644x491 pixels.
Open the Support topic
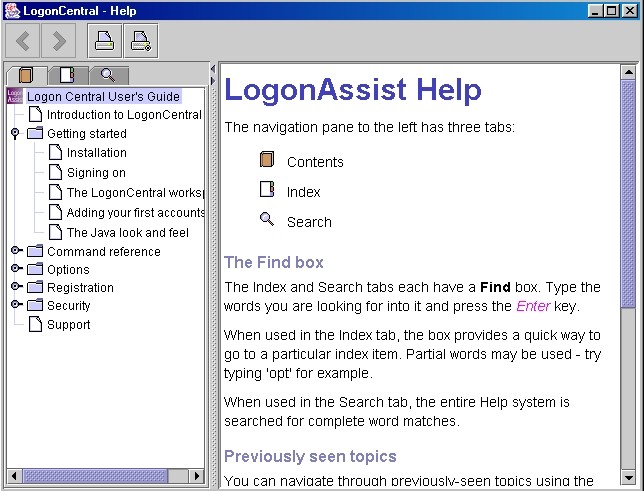point(69,325)
